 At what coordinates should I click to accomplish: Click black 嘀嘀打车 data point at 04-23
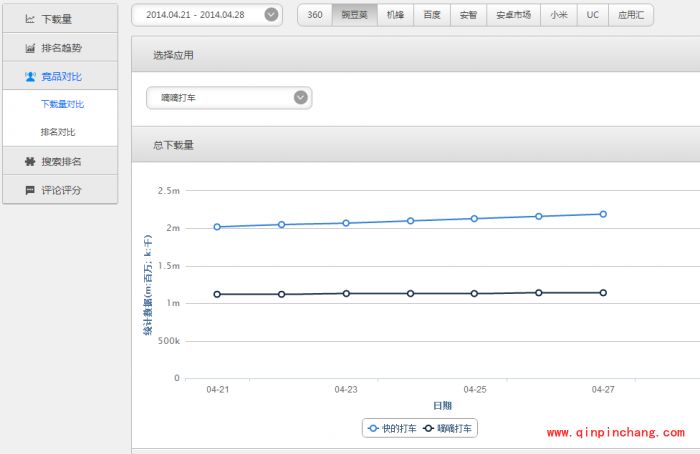[x=346, y=293]
